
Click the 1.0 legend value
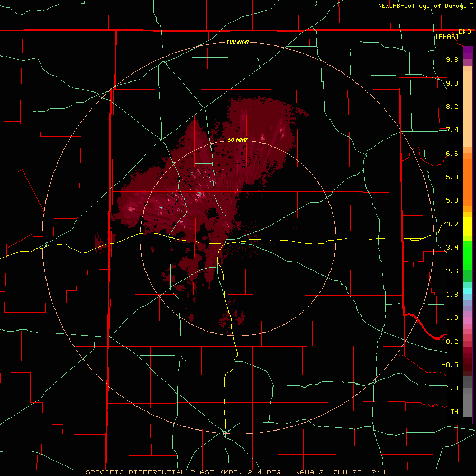click(452, 318)
